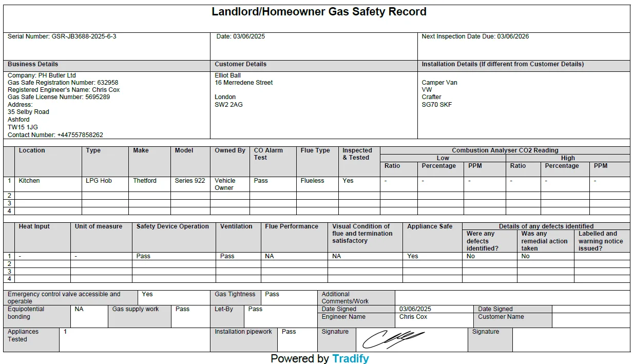Click the Series 922 model cell
This screenshot has height=364, width=633.
190,181
